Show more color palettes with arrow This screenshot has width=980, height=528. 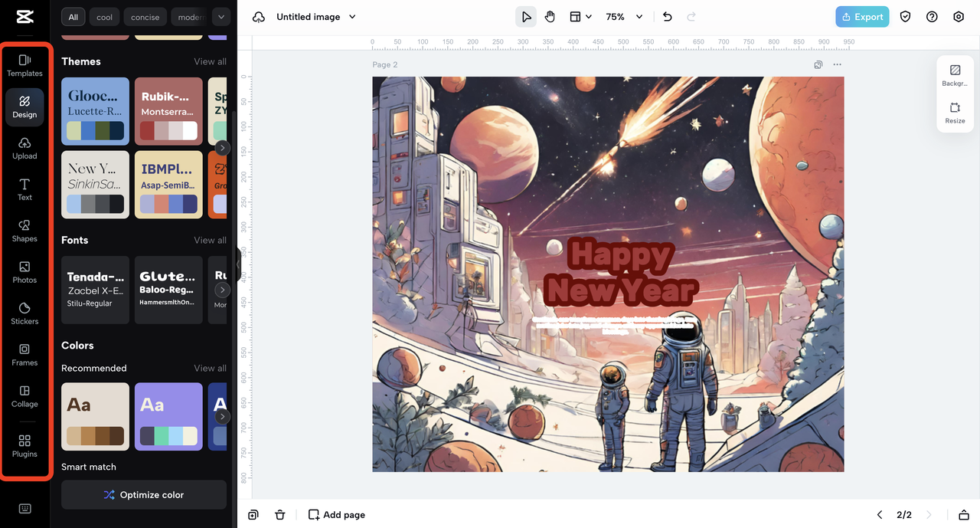(221, 417)
